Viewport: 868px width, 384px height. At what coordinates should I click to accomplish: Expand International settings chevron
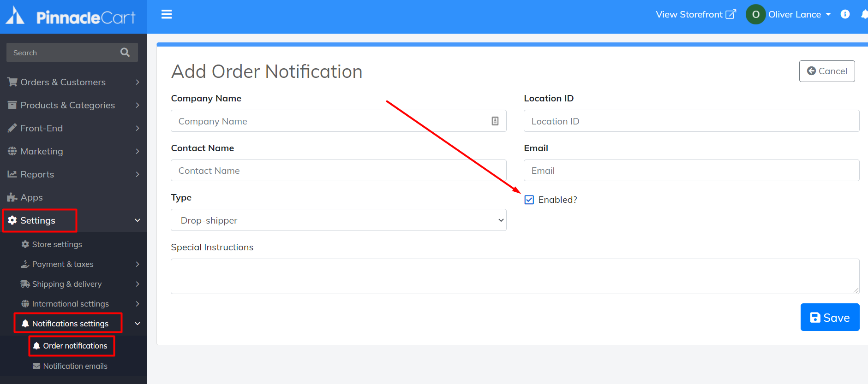click(x=138, y=304)
